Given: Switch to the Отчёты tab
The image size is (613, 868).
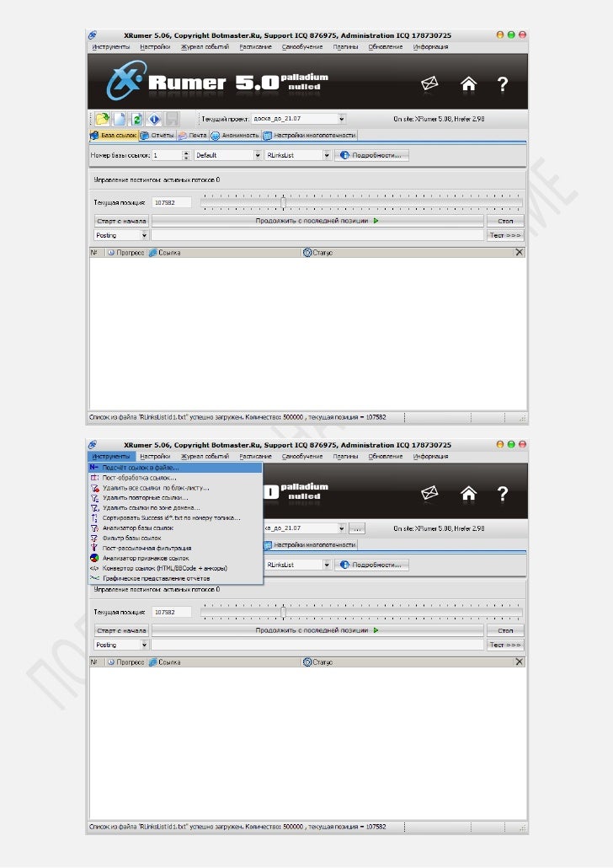Looking at the screenshot, I should pos(157,135).
